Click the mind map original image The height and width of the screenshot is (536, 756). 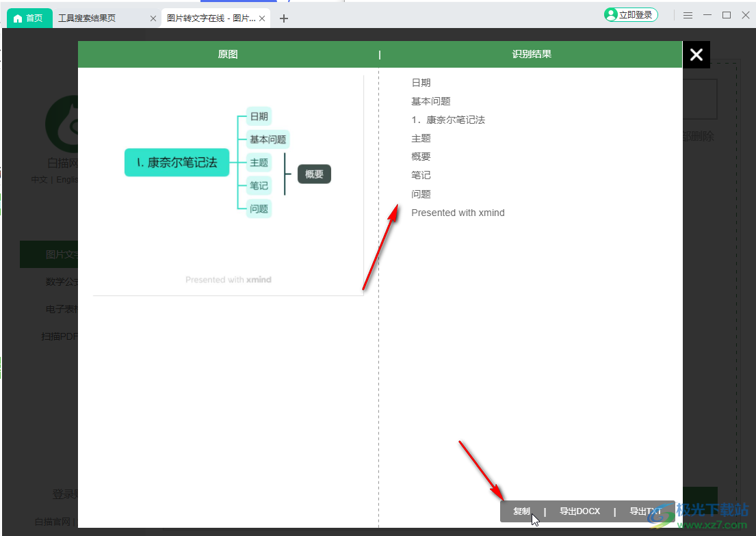click(x=228, y=163)
